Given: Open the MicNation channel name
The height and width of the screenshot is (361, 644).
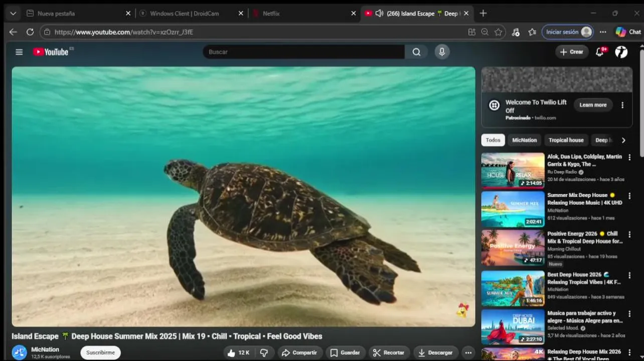Looking at the screenshot, I should 45,349.
